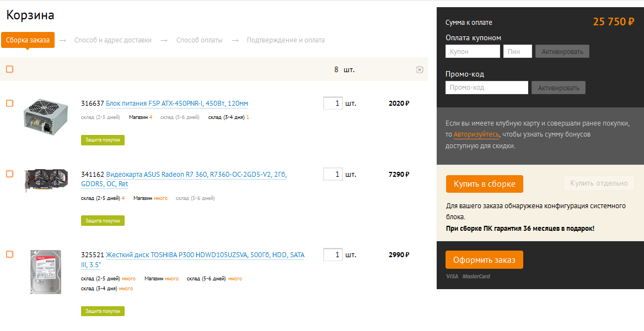Image resolution: width=644 pixels, height=331 pixels.
Task: Click quantity field for FSP power supply
Action: [332, 104]
